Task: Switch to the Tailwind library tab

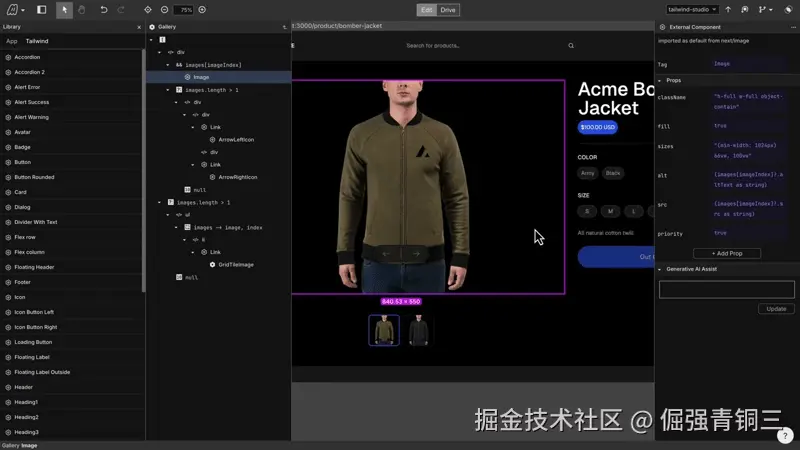Action: click(x=37, y=41)
